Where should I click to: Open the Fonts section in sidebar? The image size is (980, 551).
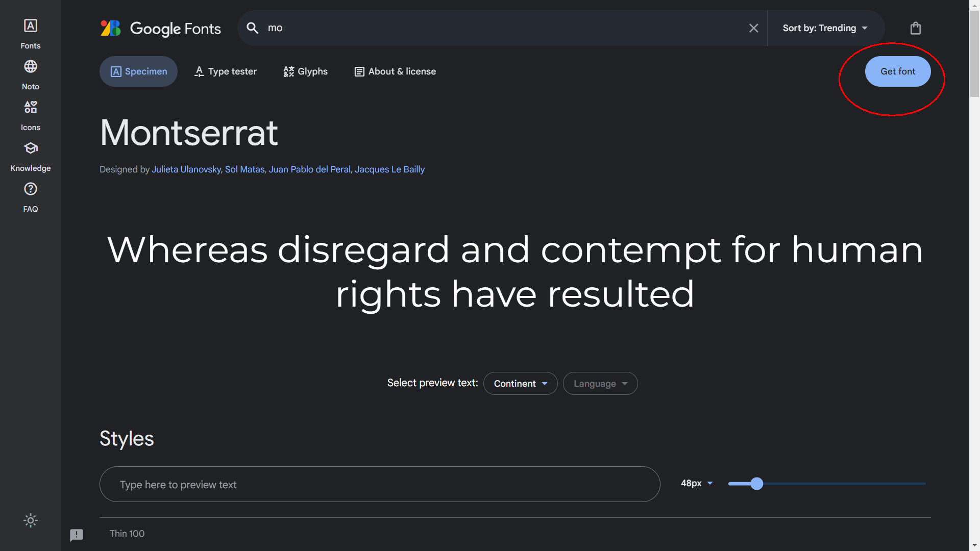pos(31,34)
